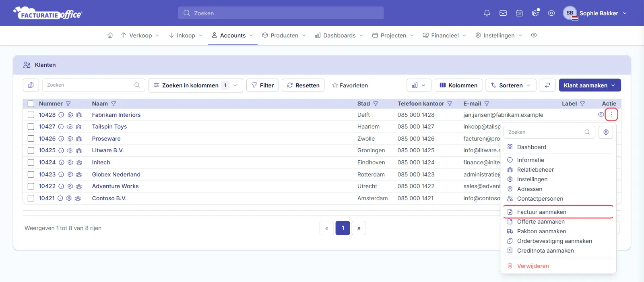The image size is (644, 282).
Task: Click the gear icon in the action menu
Action: point(606,132)
